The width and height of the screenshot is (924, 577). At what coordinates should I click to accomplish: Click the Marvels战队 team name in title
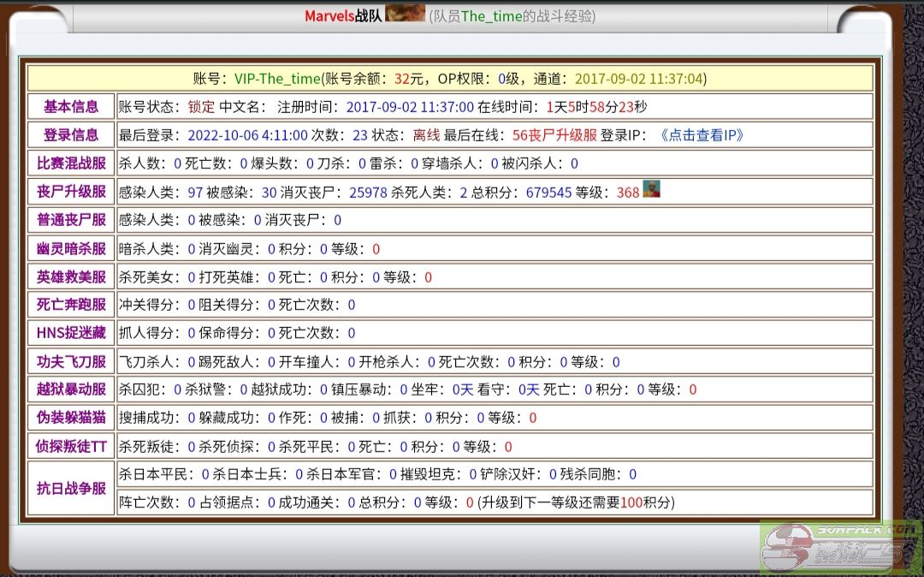[x=343, y=16]
